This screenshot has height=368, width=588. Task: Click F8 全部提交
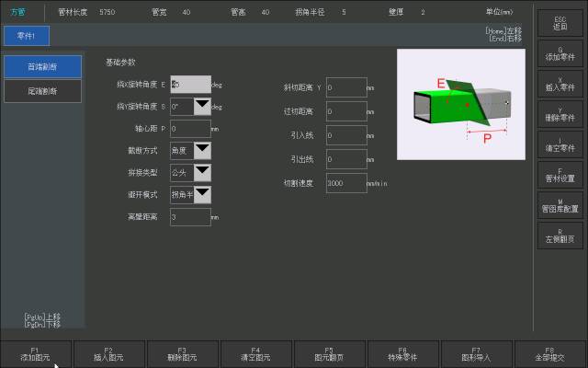[549, 354]
